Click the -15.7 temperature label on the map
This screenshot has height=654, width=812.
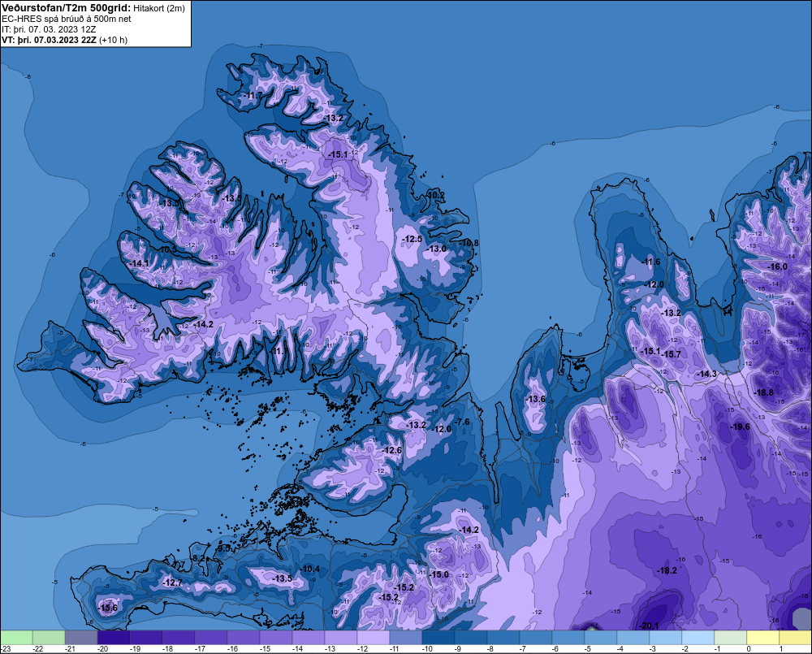672,354
